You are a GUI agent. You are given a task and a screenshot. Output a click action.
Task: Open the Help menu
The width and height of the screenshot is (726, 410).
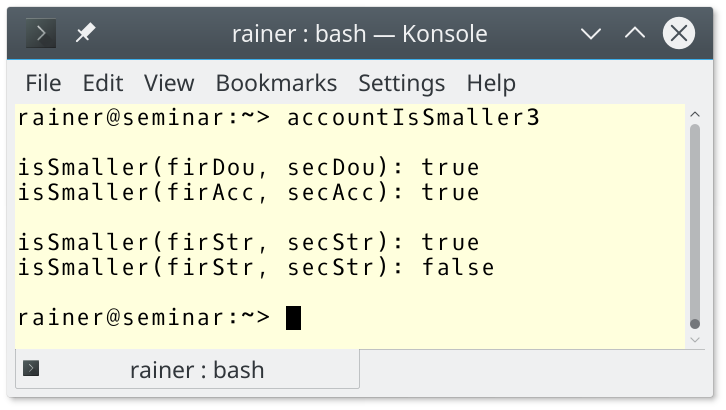[x=491, y=83]
